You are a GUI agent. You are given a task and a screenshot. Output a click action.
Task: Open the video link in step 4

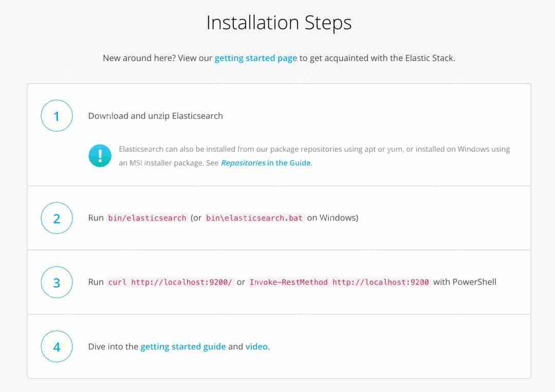click(x=256, y=346)
